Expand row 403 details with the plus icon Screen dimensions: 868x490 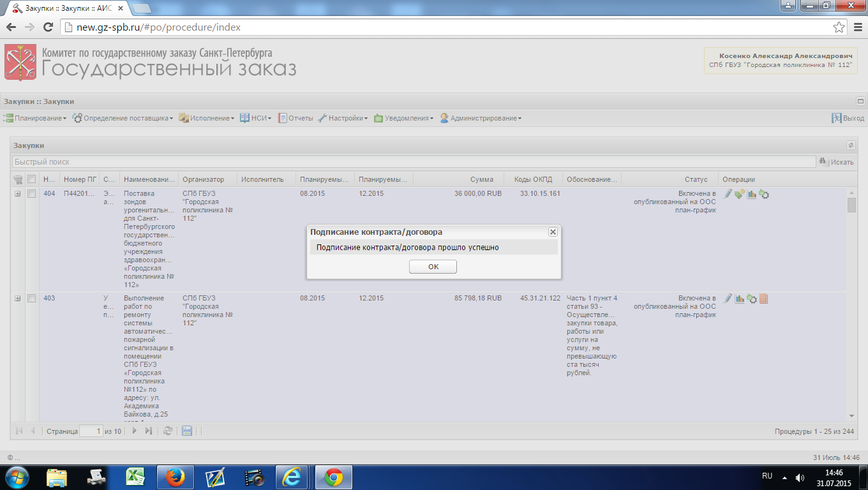tap(18, 298)
